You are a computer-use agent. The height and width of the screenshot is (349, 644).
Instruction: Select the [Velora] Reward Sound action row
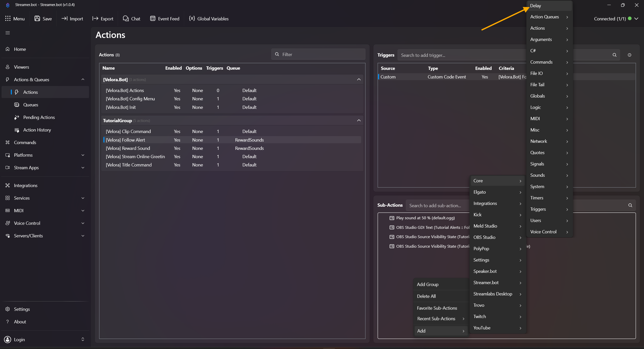point(128,148)
